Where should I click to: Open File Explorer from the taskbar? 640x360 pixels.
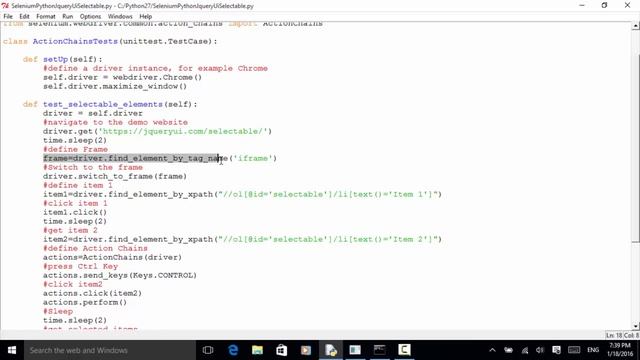[x=257, y=350]
